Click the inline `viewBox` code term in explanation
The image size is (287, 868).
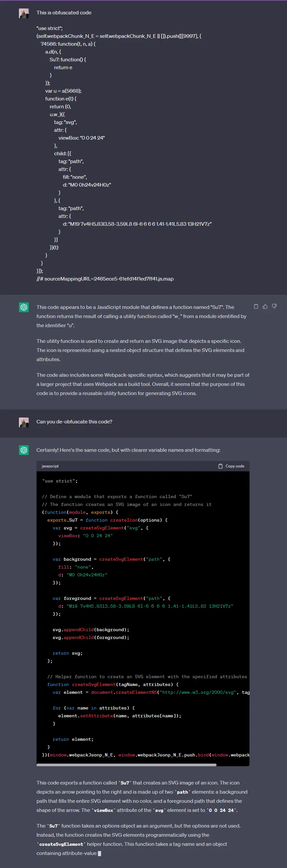(x=103, y=810)
